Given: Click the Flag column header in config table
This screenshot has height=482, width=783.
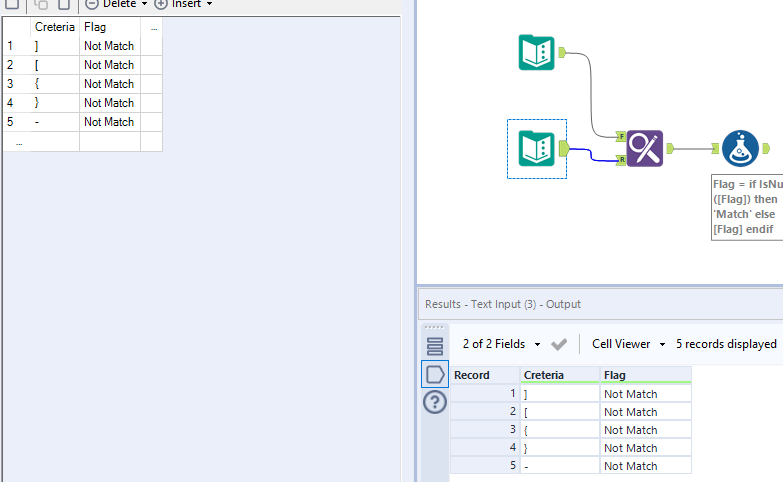Looking at the screenshot, I should click(x=110, y=27).
